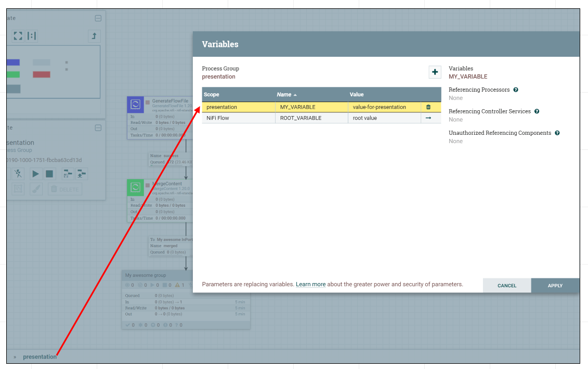588x369 pixels.
Task: Click the copy/group icon in Operate panel
Action: pyautogui.click(x=18, y=189)
